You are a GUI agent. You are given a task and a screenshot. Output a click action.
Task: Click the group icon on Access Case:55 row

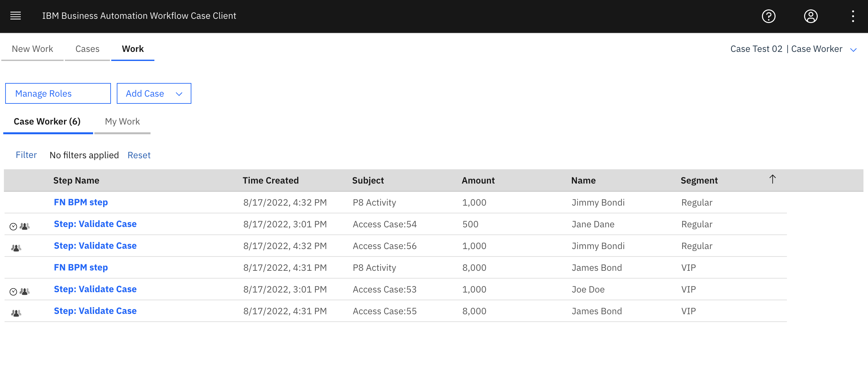click(x=16, y=313)
